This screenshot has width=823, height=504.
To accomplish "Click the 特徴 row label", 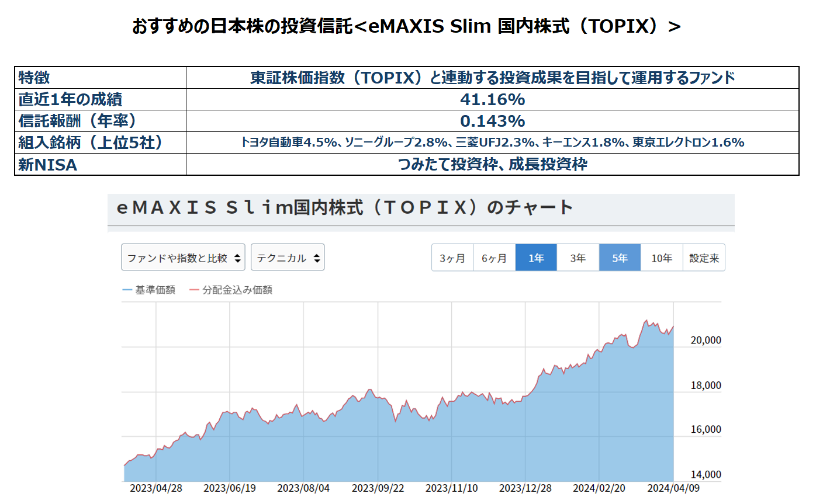I will click(34, 78).
